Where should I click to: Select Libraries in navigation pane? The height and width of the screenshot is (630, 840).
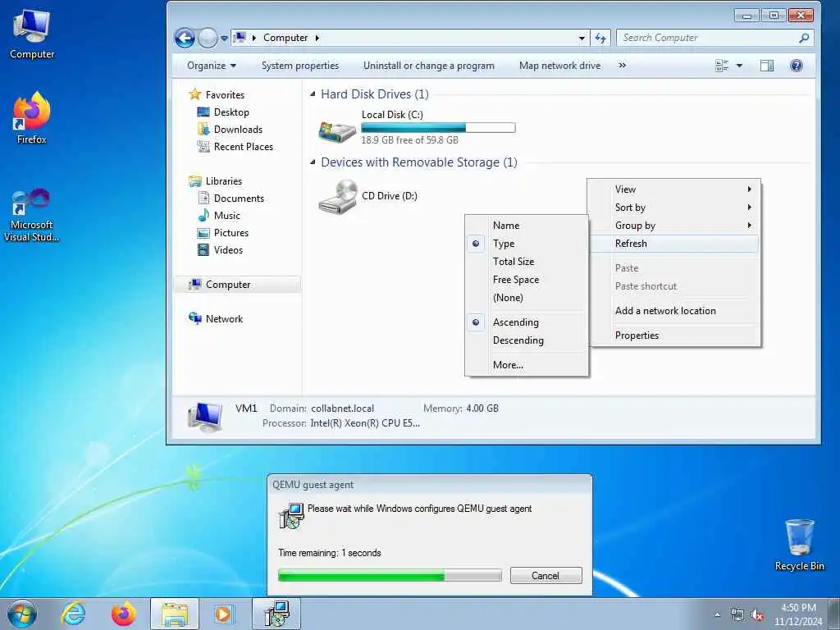223,181
